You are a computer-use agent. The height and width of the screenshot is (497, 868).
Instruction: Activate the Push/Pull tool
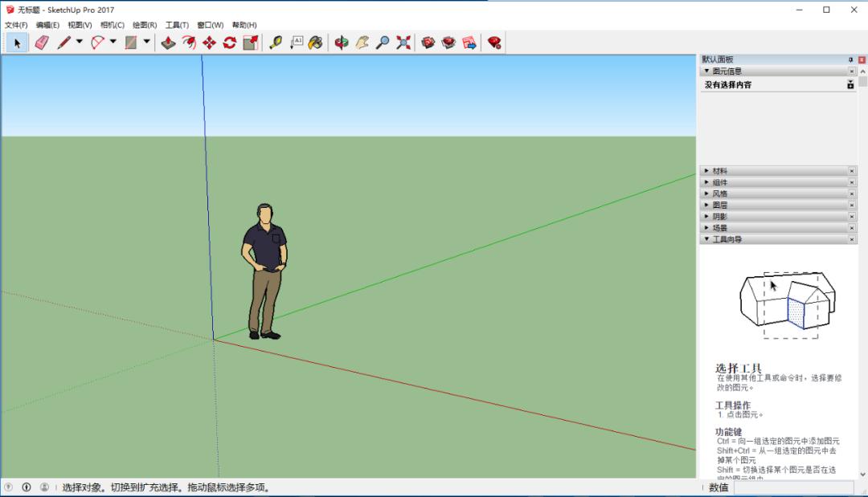[x=168, y=43]
